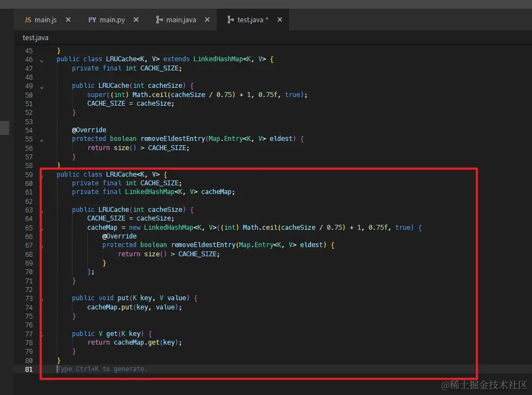The width and height of the screenshot is (532, 395).
Task: Click 'super' call on line 50
Action: tap(97, 94)
